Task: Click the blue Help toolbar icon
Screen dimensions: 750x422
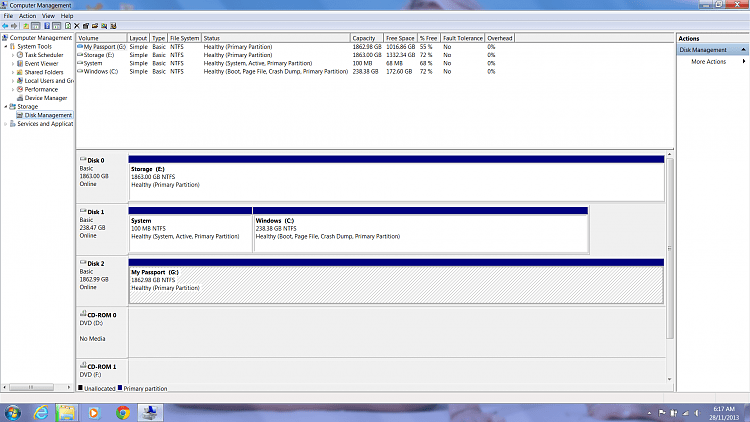Action: click(x=47, y=26)
